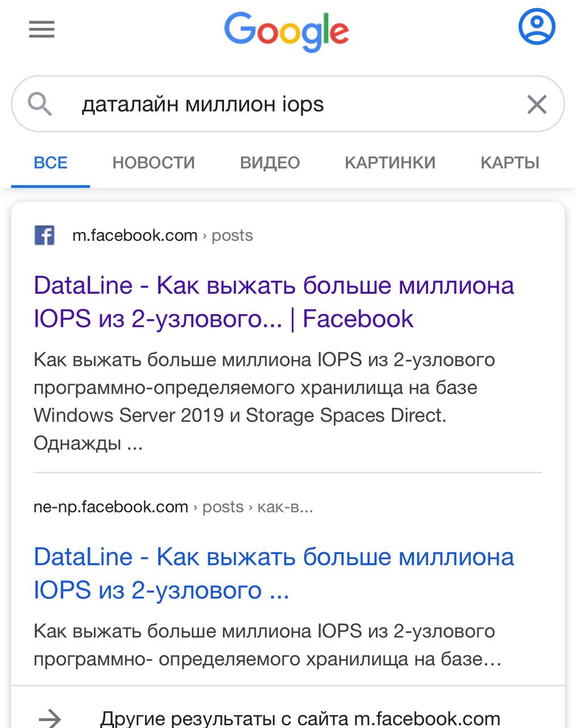Tap the Facebook favicon in first result

point(44,235)
